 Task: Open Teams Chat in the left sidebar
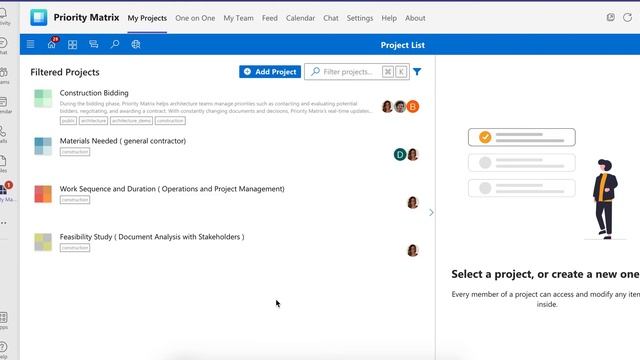(4, 46)
